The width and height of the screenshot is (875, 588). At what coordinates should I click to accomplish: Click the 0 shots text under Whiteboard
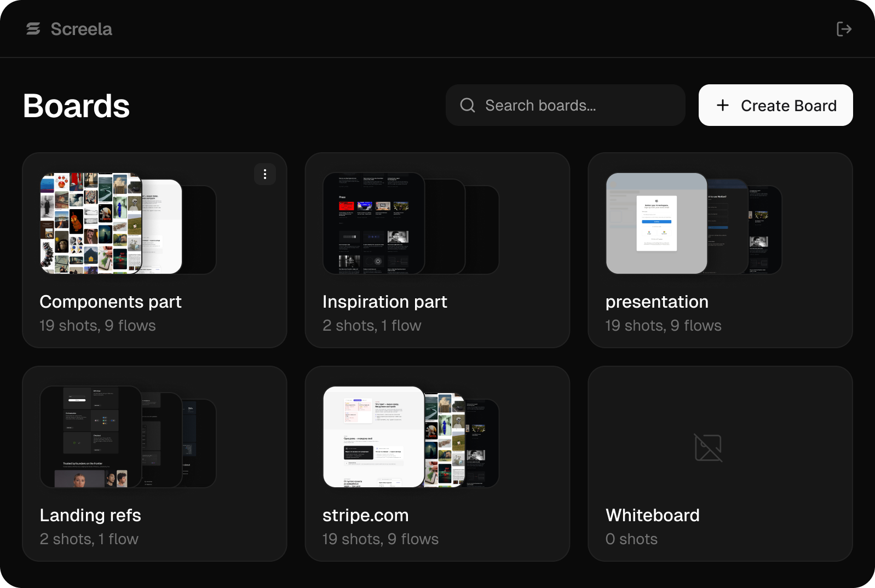[x=631, y=539]
